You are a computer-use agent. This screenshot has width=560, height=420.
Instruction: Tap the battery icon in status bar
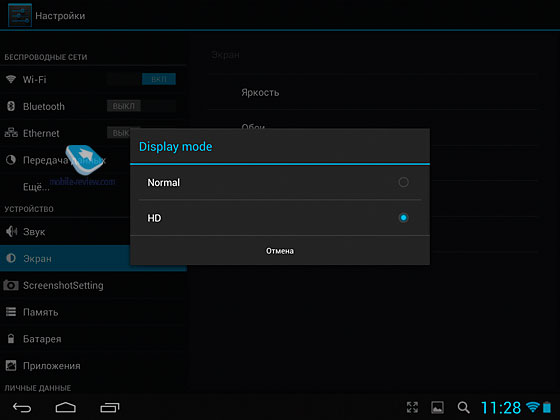click(547, 407)
